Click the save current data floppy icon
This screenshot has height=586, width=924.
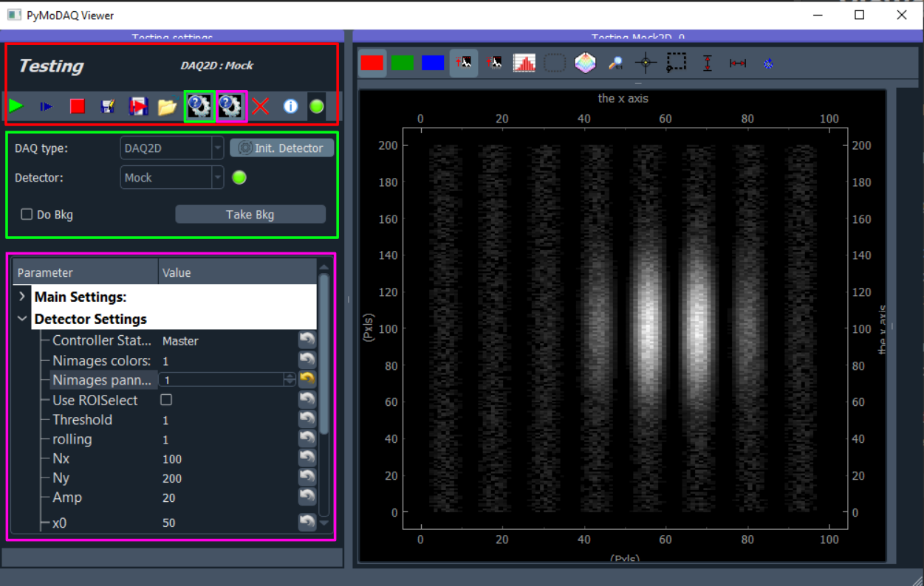click(x=108, y=107)
